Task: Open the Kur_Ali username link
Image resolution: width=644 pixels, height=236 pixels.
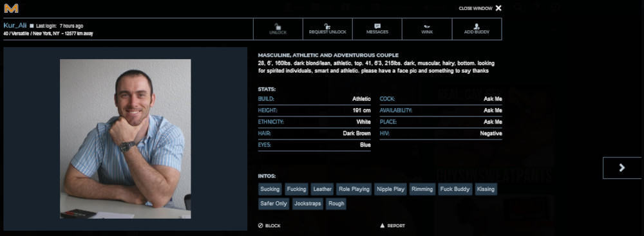Action: 15,26
